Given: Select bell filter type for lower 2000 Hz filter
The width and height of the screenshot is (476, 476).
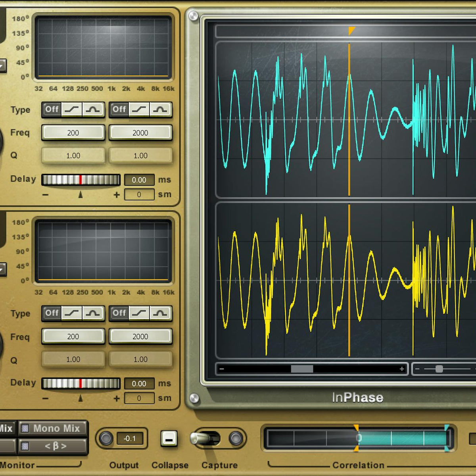Looking at the screenshot, I should pos(161,313).
